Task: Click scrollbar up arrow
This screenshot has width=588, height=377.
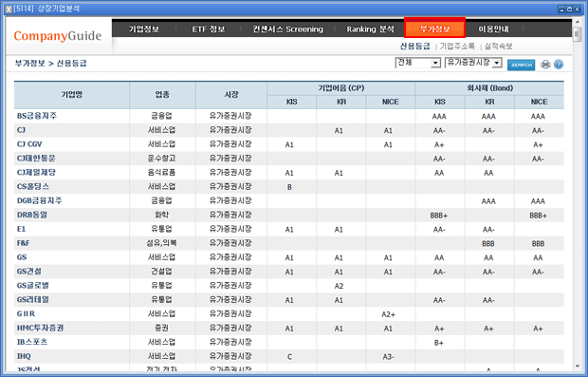Action: coord(578,23)
